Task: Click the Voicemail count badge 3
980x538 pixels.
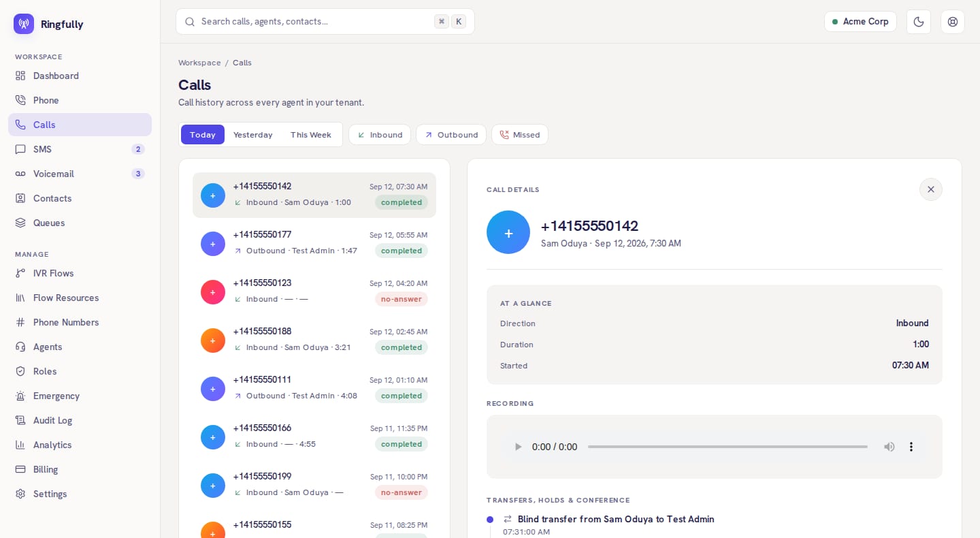Action: tap(138, 174)
